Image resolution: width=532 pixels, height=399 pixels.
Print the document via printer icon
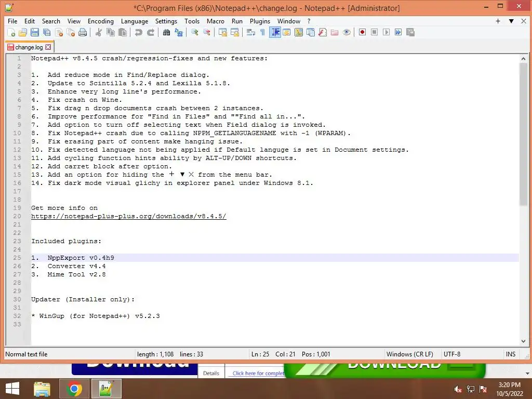click(x=83, y=32)
